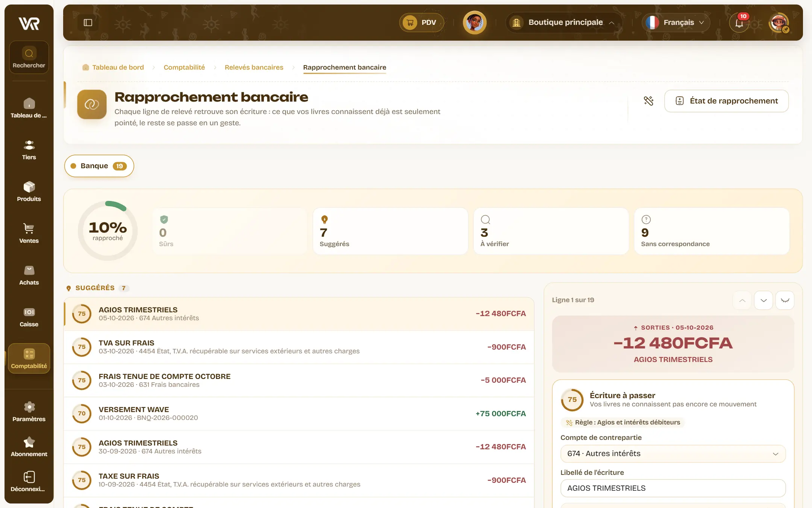Open the Relevés bancaires breadcrumb
Screen dimensions: 812x508
click(254, 67)
